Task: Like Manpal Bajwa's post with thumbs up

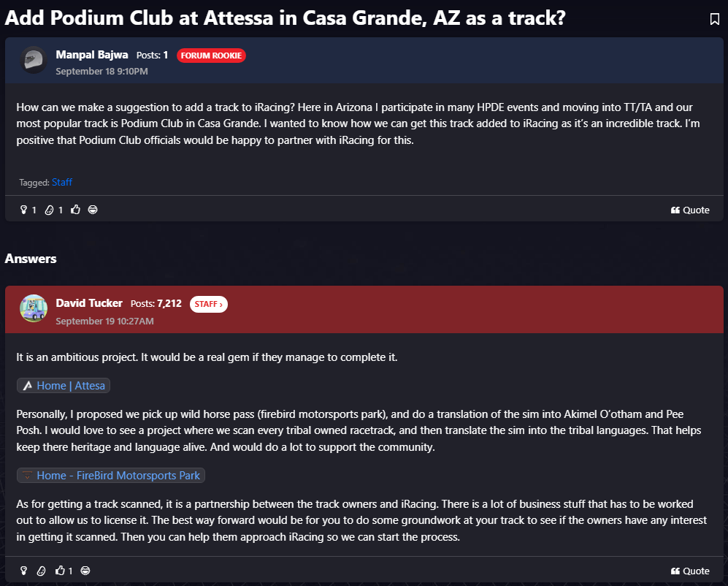Action: 75,210
